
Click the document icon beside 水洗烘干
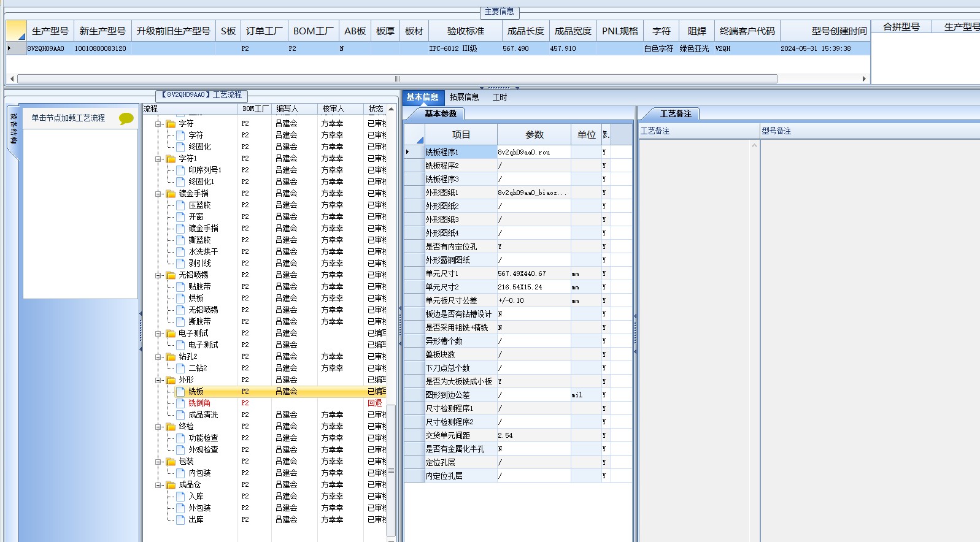coord(180,252)
